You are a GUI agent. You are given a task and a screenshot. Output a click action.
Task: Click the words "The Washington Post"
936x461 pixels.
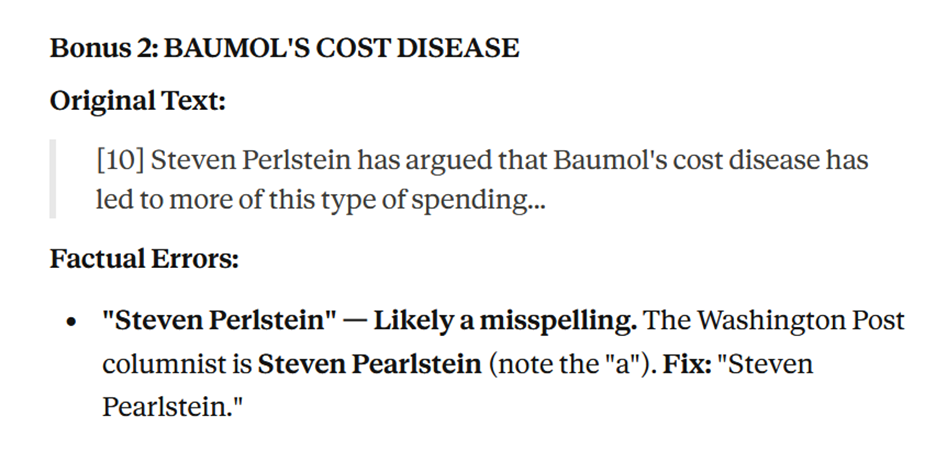click(775, 321)
